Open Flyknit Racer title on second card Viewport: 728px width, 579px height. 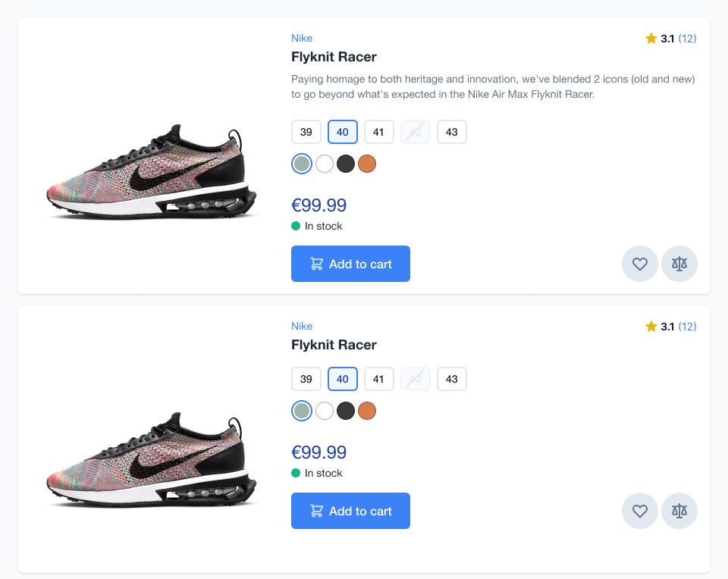(x=334, y=345)
